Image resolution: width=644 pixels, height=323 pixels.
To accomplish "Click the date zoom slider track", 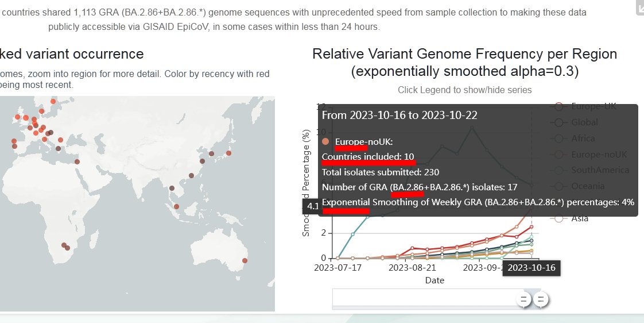I will [425, 298].
